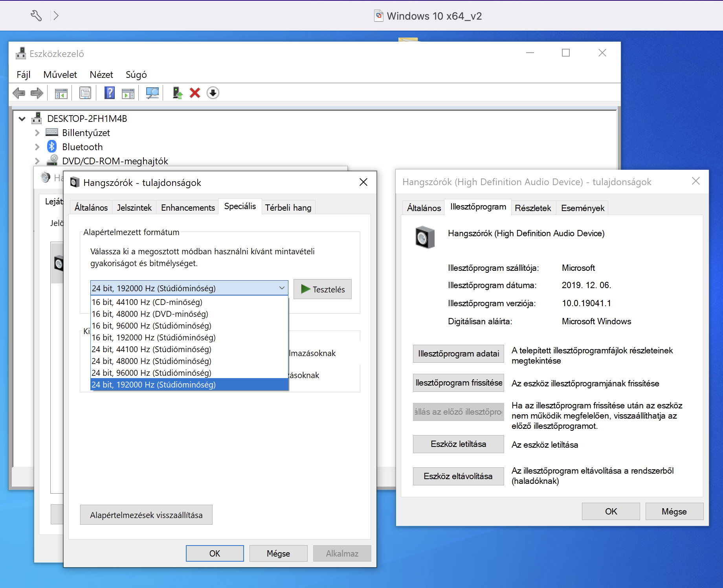The height and width of the screenshot is (588, 723).
Task: Click the Eszközkezelő title bar app icon
Action: coord(21,53)
